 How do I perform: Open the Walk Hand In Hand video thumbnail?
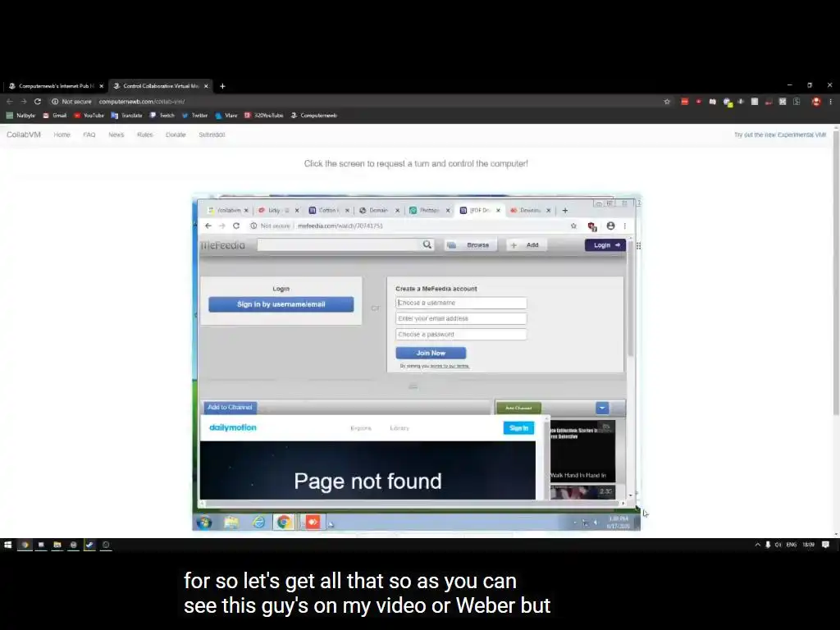[x=582, y=450]
